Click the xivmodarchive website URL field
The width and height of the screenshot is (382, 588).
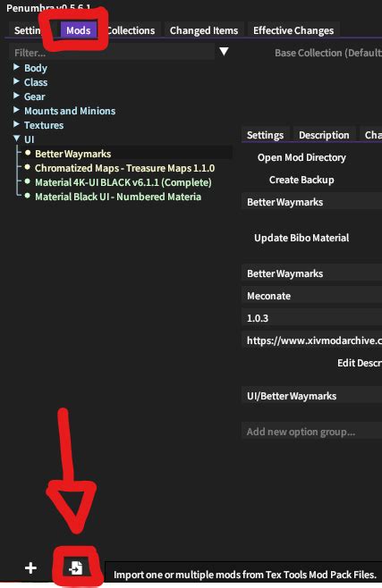(x=312, y=340)
